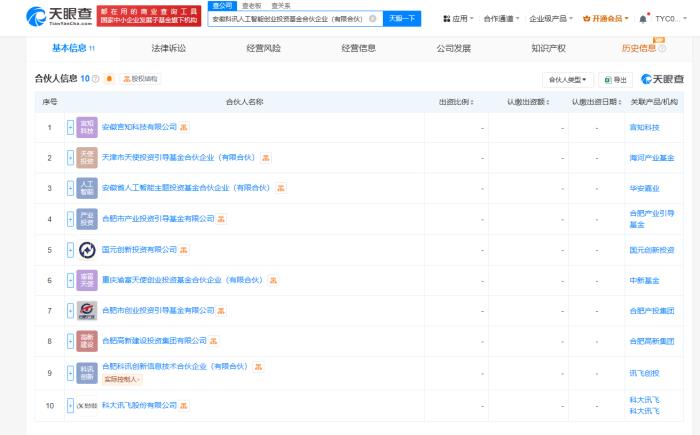Viewport: 700px width, 435px height.
Task: Click the equity icon after 合肥科讯创新信息技术合伙企业
Action: [x=258, y=367]
